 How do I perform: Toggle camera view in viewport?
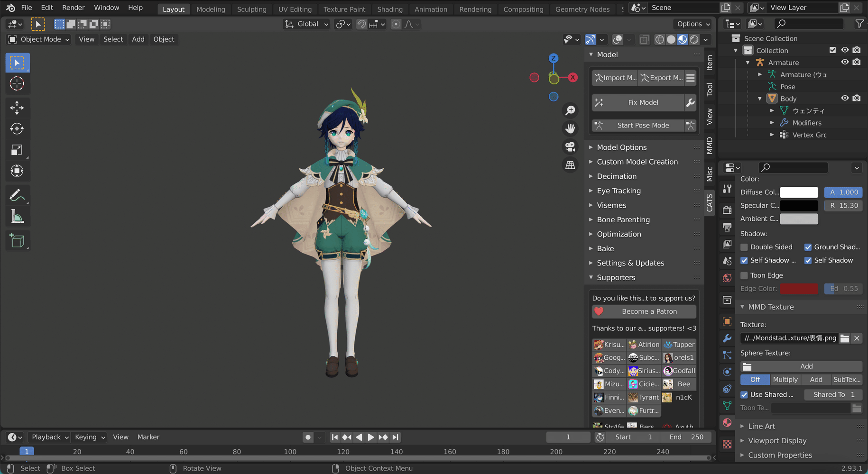click(570, 147)
